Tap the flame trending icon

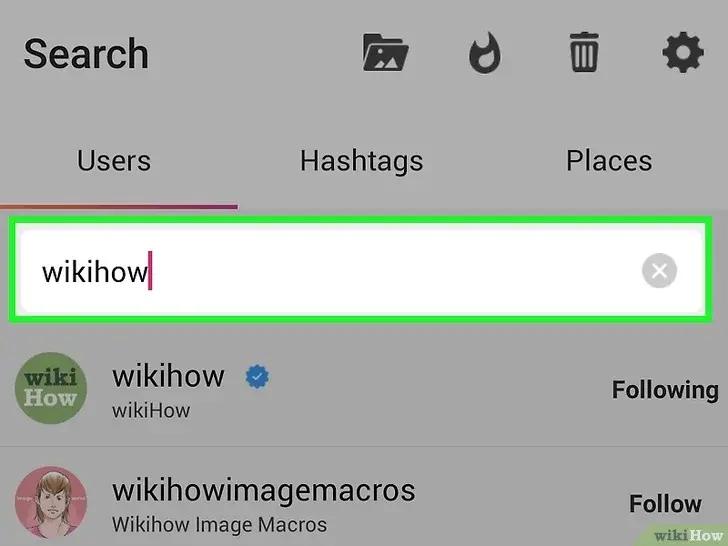point(485,52)
